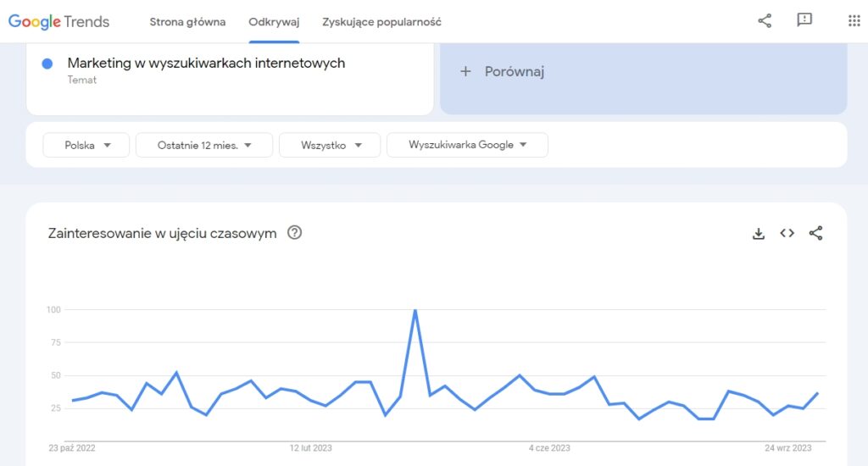Click the share icon in top header
This screenshot has height=466, width=868.
[765, 21]
